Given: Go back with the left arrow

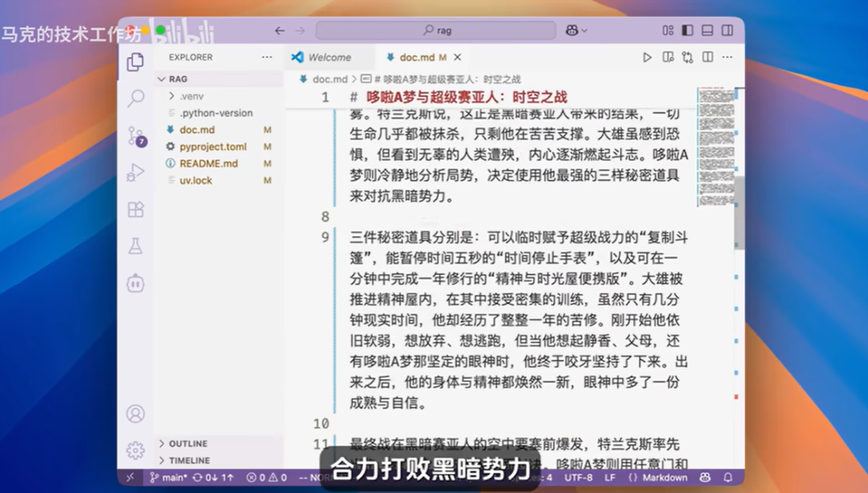Looking at the screenshot, I should (x=280, y=31).
